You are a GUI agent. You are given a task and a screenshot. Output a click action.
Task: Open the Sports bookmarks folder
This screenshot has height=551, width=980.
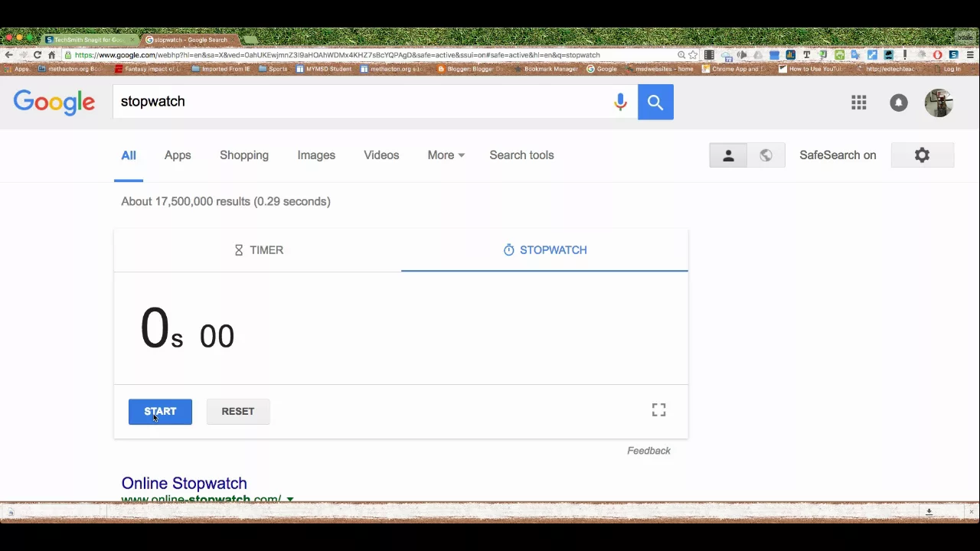(x=273, y=69)
